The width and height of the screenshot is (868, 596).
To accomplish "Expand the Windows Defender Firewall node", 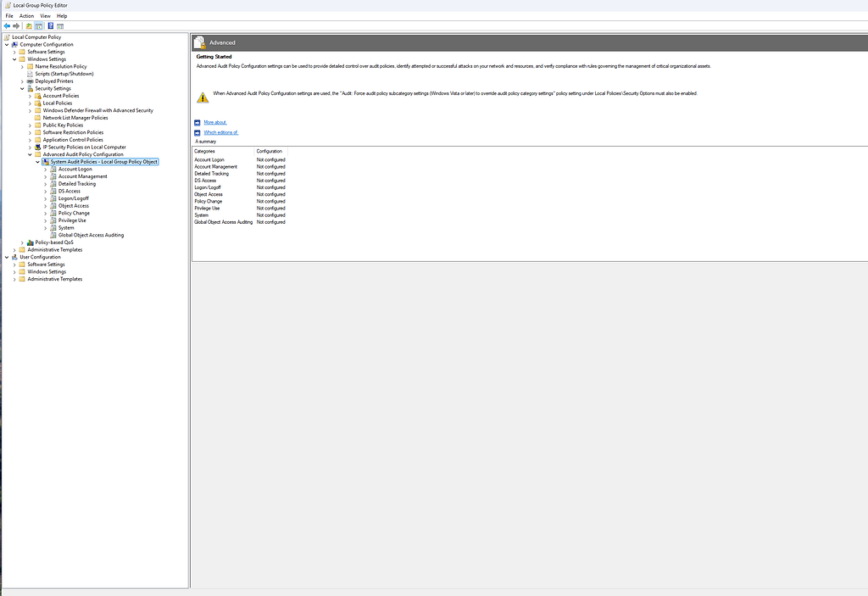I will pyautogui.click(x=31, y=111).
